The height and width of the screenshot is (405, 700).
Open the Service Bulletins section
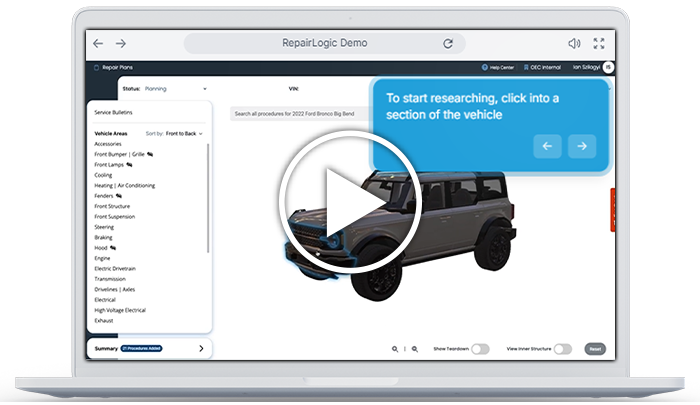pyautogui.click(x=113, y=113)
